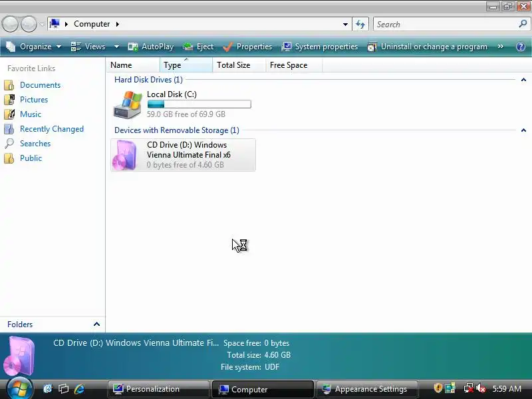The width and height of the screenshot is (532, 399).
Task: Switch to Appearance Settings taskbar window
Action: (367, 389)
